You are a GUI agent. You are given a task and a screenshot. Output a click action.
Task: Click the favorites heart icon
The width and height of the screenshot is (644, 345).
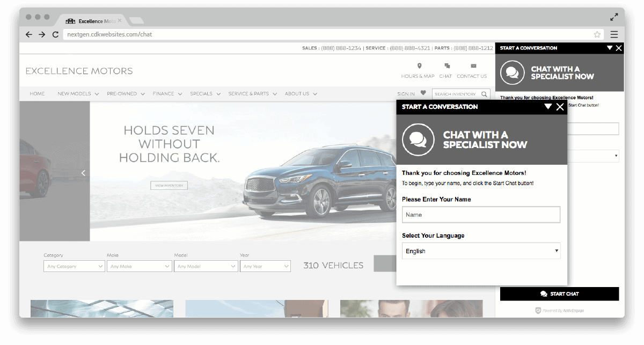pos(423,93)
